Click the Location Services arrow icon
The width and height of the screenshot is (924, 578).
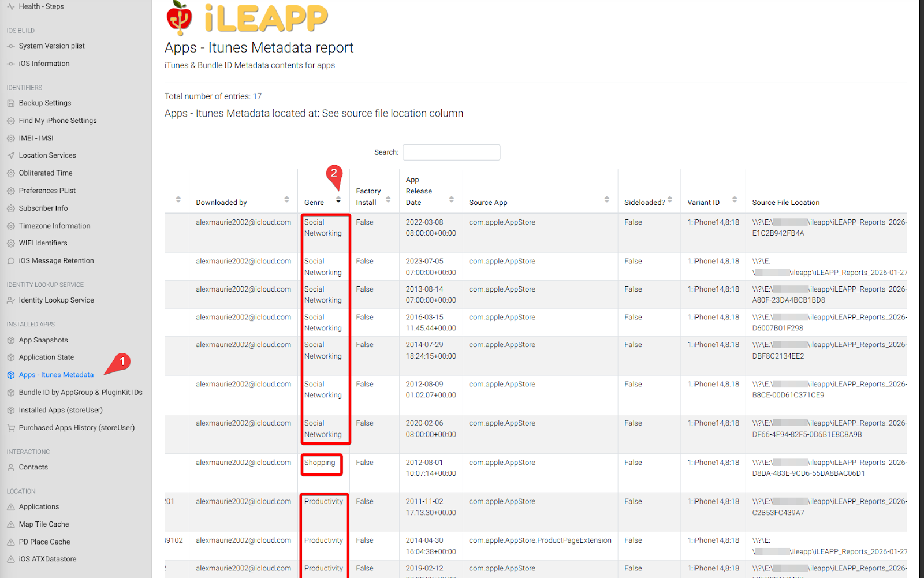point(11,155)
